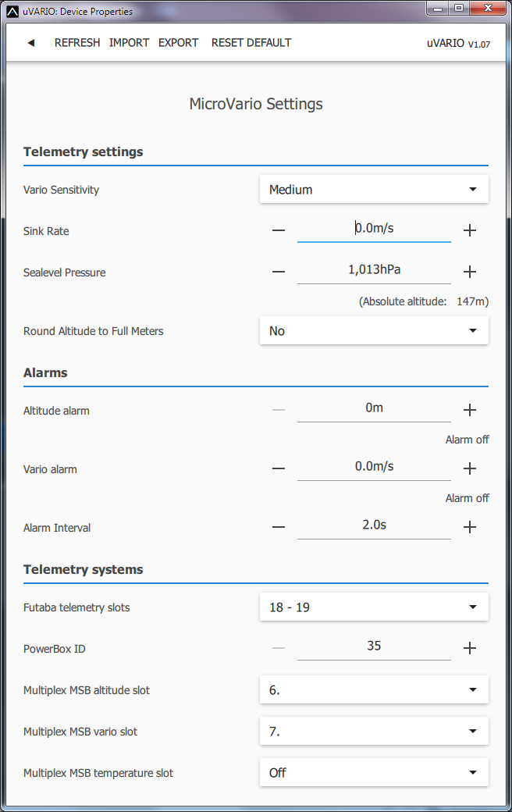Click the Sink Rate input field

coord(374,228)
